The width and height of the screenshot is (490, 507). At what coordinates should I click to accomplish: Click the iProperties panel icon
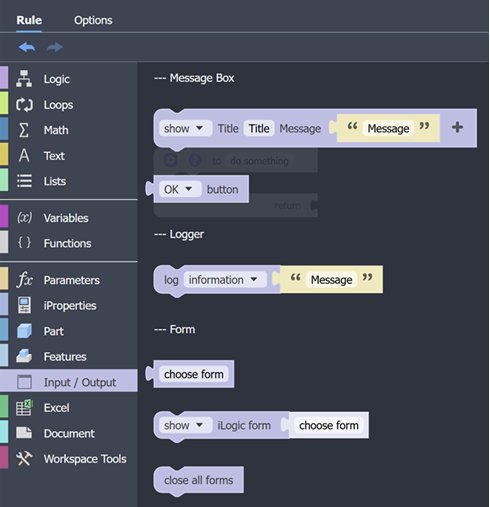point(24,305)
